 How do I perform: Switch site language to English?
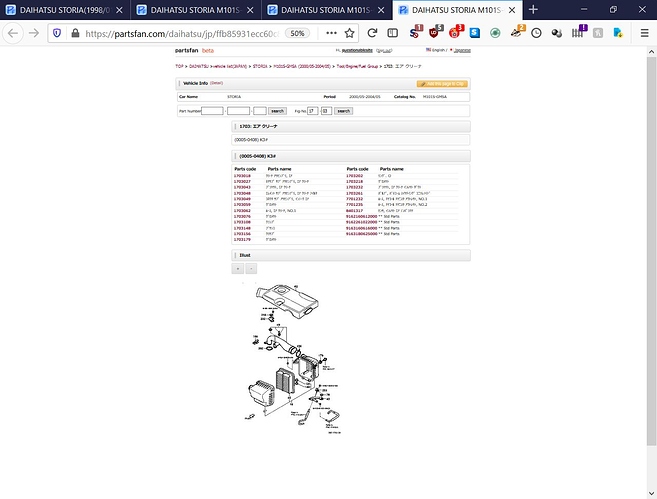[436, 50]
